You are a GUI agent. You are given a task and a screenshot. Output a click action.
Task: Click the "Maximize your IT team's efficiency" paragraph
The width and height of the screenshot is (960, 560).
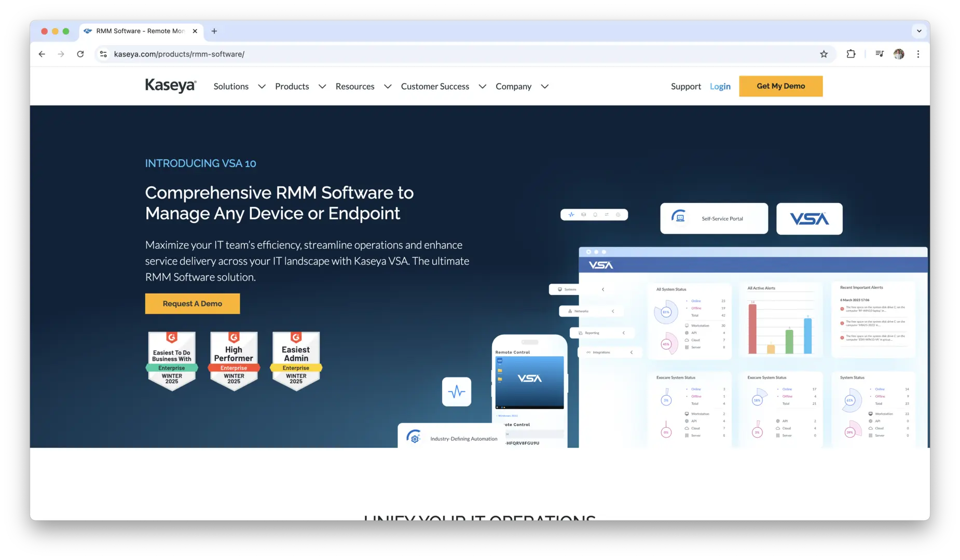[x=307, y=261]
